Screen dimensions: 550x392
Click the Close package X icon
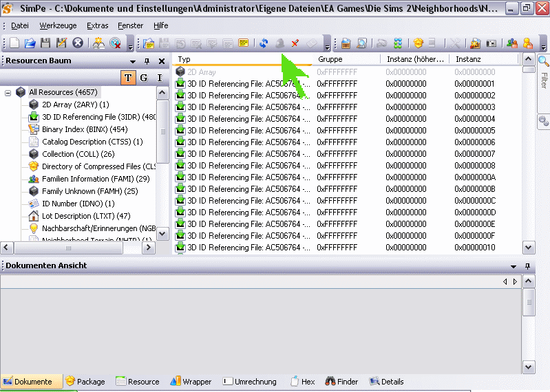(78, 43)
